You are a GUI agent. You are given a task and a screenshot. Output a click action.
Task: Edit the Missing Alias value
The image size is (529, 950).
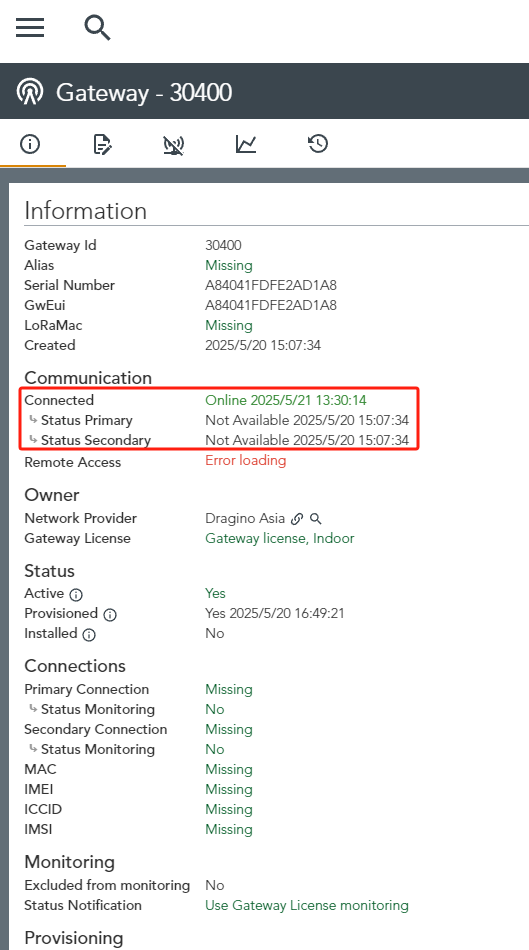pos(229,265)
